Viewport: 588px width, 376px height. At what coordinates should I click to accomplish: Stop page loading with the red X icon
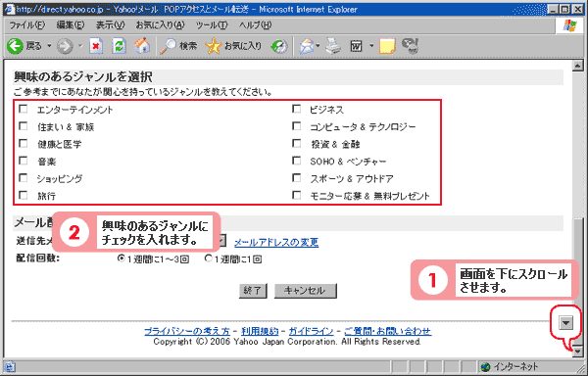point(96,46)
